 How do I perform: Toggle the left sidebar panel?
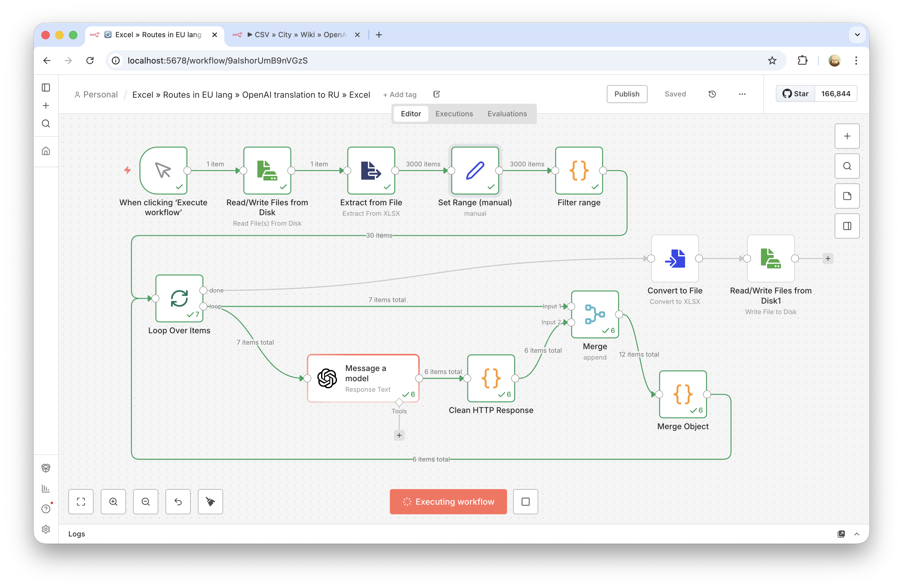click(46, 88)
